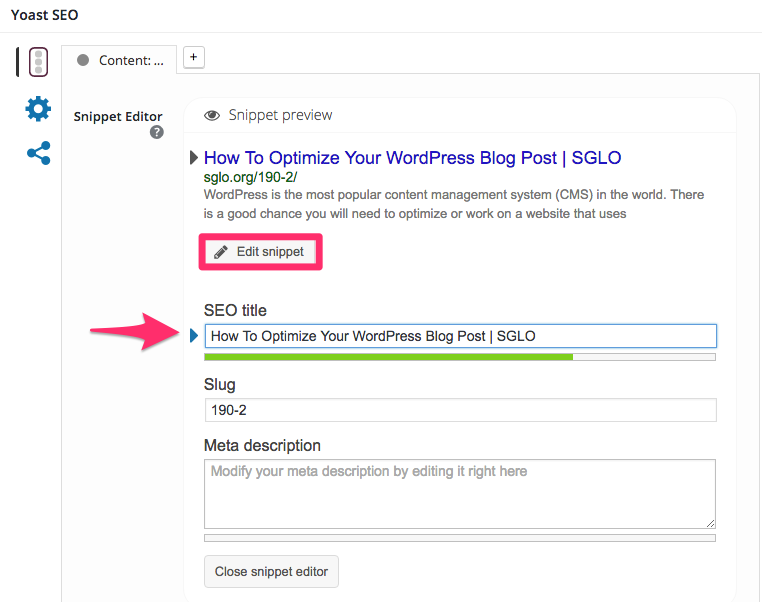Click the black caret beside preview title
The image size is (762, 602).
[x=193, y=157]
